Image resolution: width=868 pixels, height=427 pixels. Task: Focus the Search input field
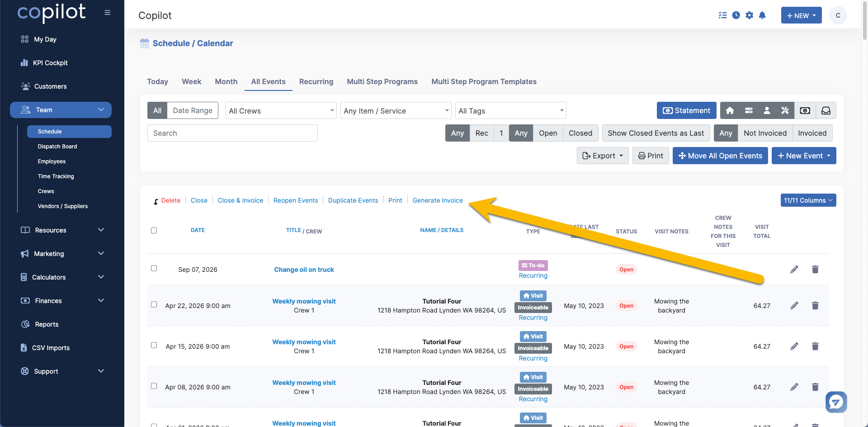232,133
